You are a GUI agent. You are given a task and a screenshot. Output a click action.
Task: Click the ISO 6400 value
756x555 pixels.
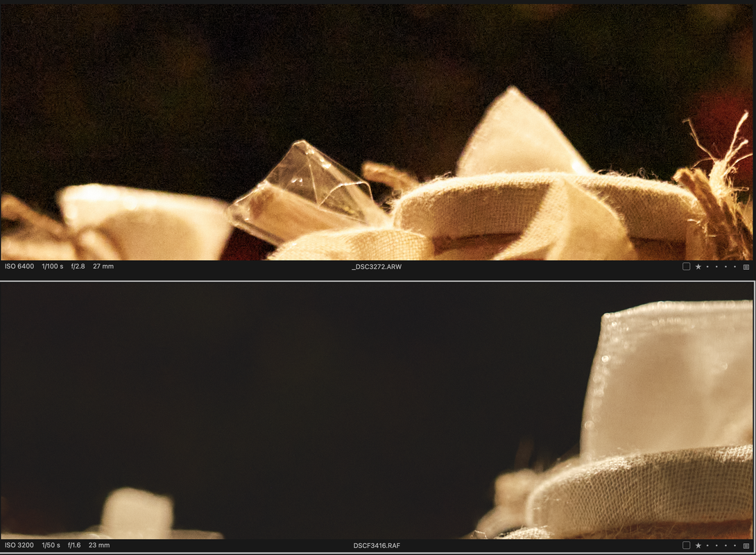point(19,266)
